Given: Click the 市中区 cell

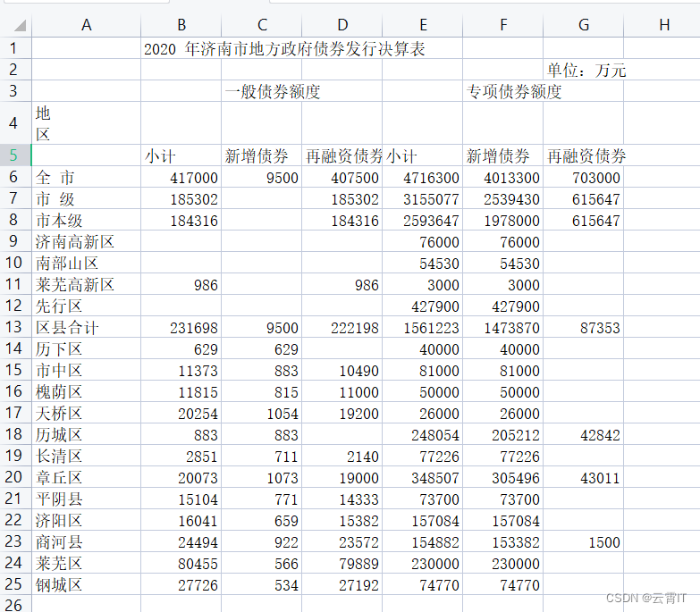Looking at the screenshot, I should 86,370.
